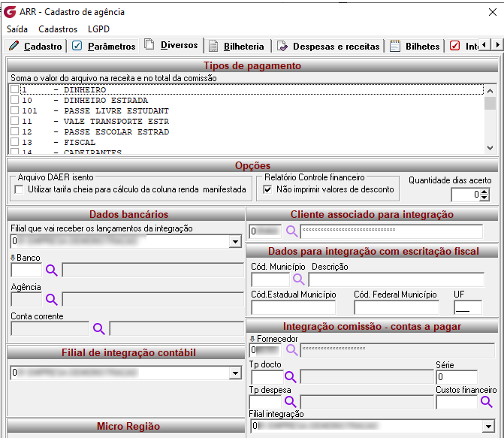The height and width of the screenshot is (438, 504).
Task: Check payment type 1 - DINHEIRO
Action: tap(14, 89)
